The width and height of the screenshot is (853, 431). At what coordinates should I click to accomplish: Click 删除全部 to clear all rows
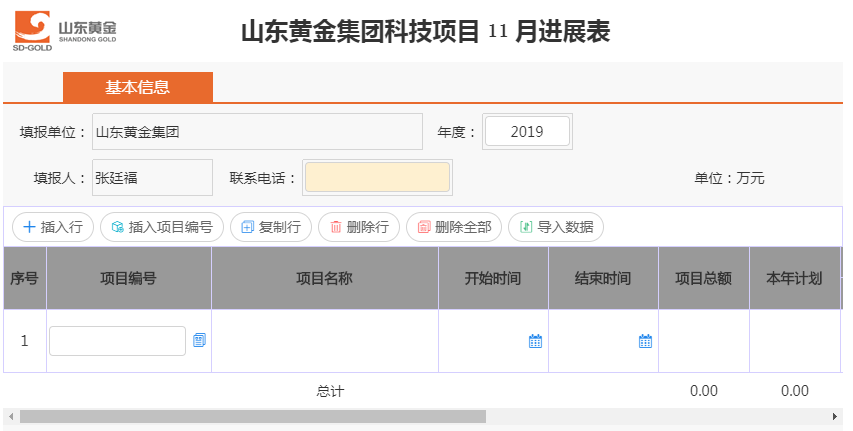click(453, 227)
